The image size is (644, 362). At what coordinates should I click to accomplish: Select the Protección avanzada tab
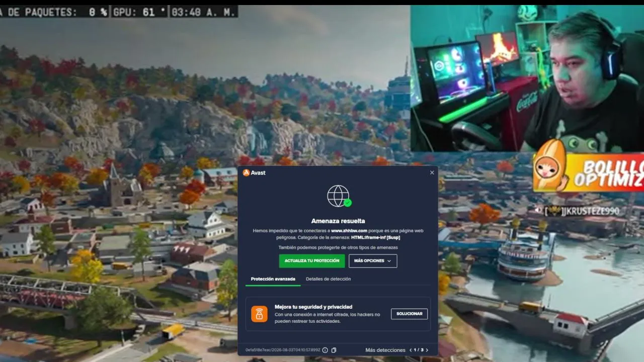273,279
